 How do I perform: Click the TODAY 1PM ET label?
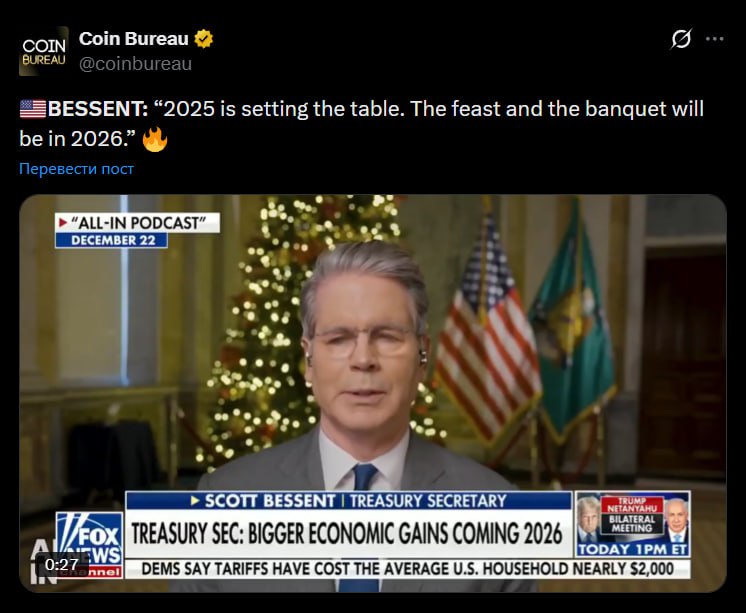click(x=633, y=550)
